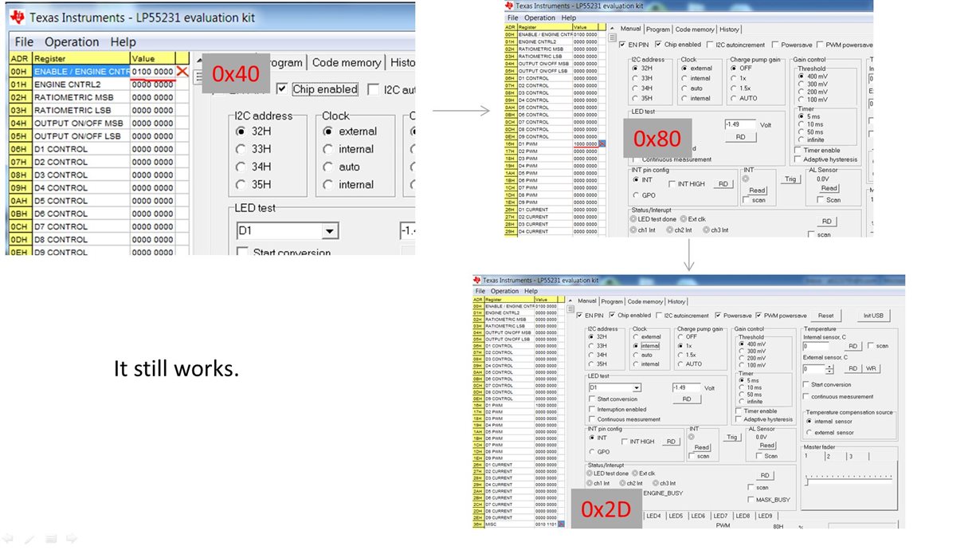The height and width of the screenshot is (550, 980).
Task: Click Trig button in bottom window
Action: 732,437
